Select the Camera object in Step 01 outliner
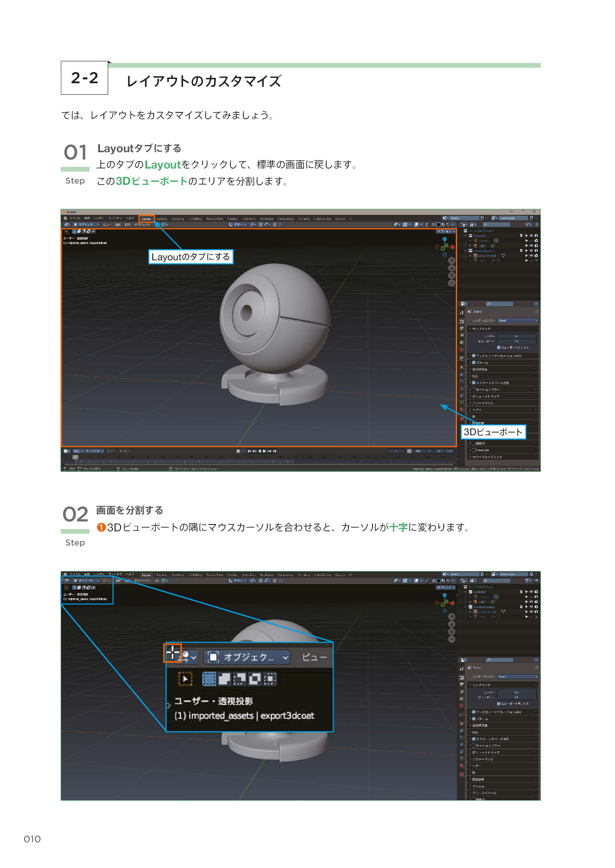This screenshot has width=615, height=868. 484,241
